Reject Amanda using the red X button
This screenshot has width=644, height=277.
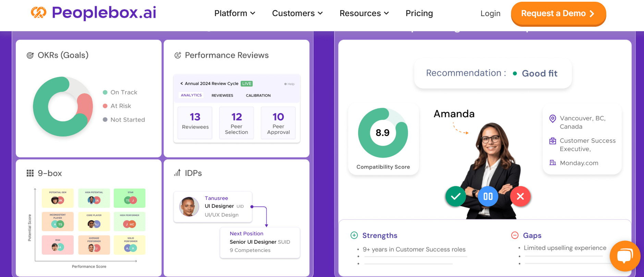[x=520, y=196]
